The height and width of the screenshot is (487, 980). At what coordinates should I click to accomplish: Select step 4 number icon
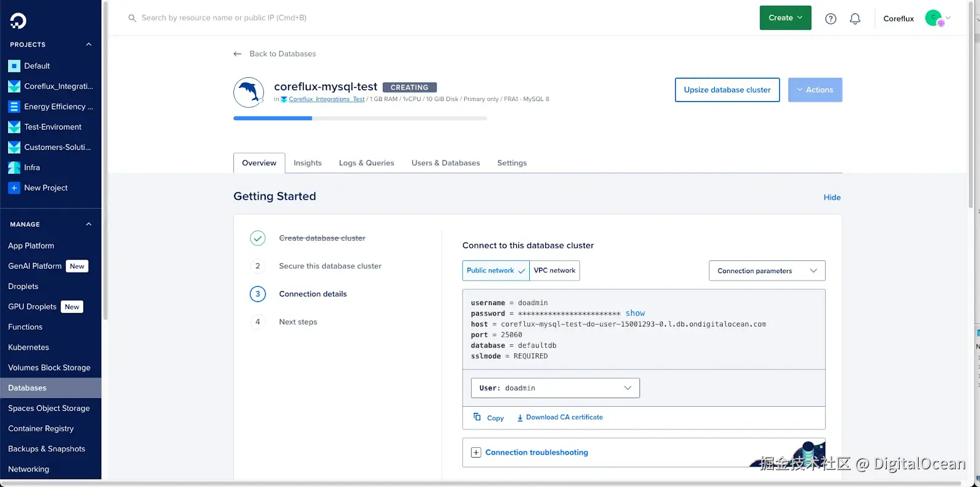[258, 322]
